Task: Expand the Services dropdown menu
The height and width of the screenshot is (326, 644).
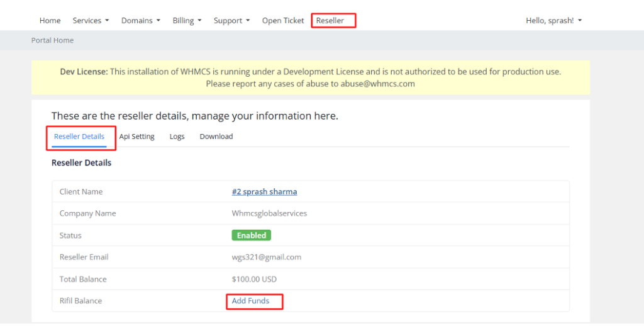Action: (x=91, y=21)
